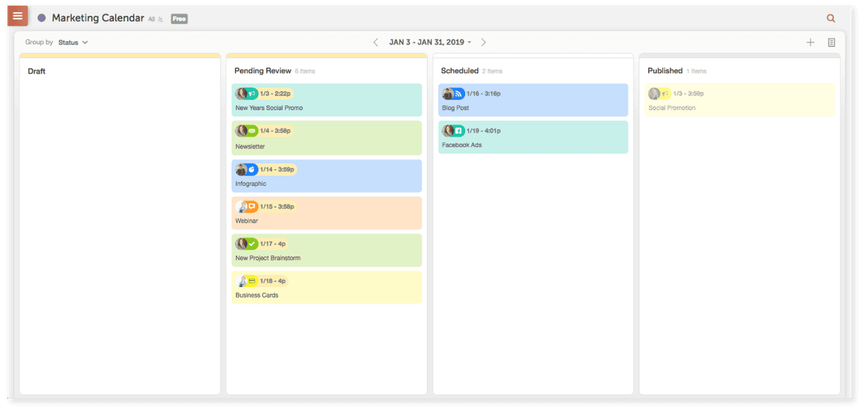
Task: Click the megaphone icon on New Years Social Promo
Action: 252,93
